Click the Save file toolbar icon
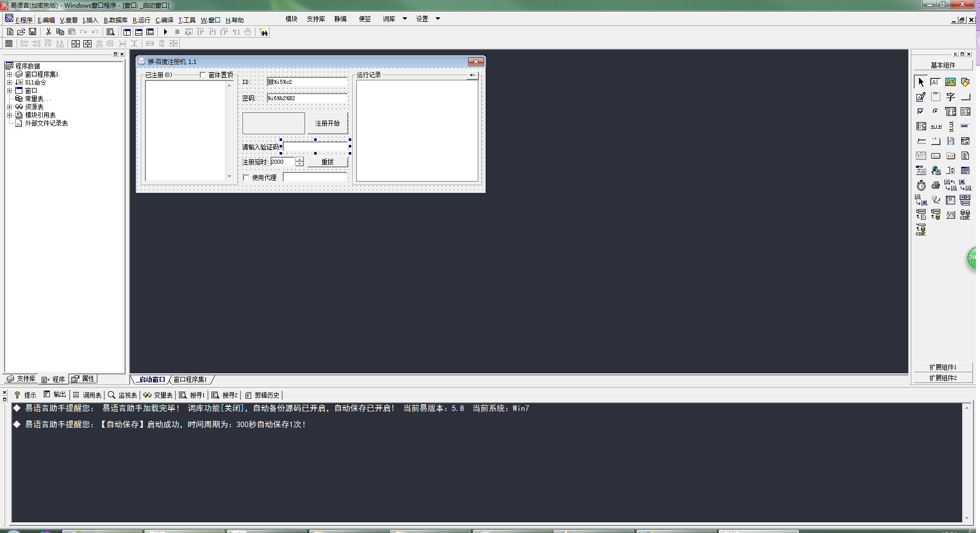 [x=33, y=32]
